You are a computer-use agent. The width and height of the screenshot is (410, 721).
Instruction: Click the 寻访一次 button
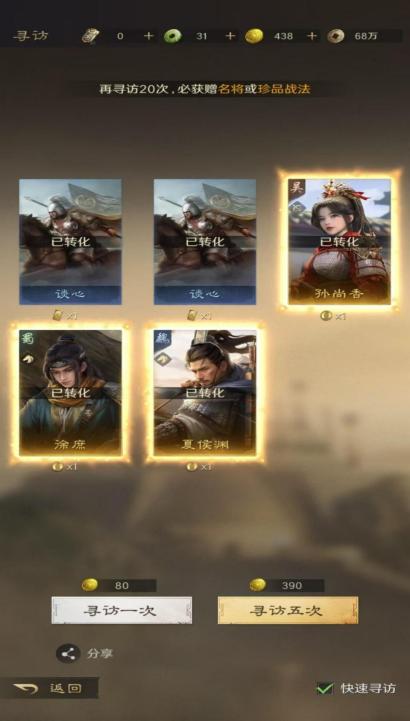click(122, 611)
